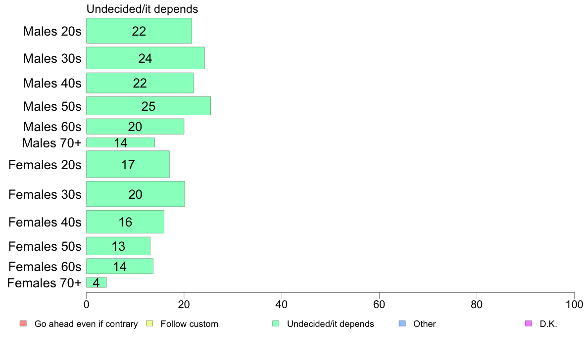Click the Other legend label text
The image size is (588, 364).
[425, 324]
